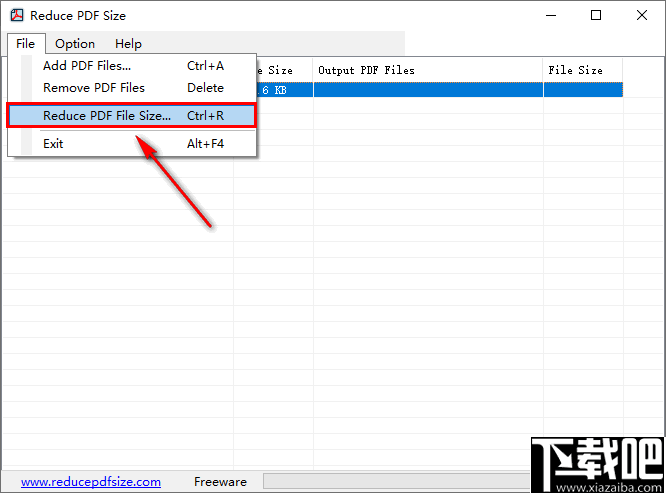The image size is (666, 493).
Task: Open the Help menu
Action: point(128,44)
